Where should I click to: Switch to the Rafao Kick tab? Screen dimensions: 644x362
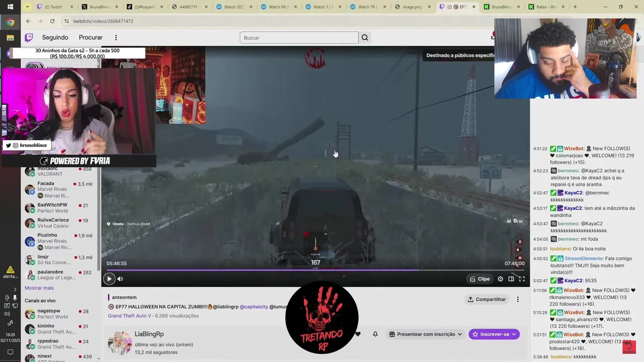546,7
